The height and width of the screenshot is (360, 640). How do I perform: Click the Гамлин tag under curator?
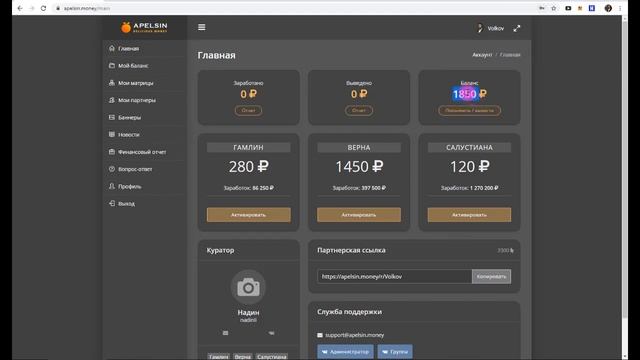pos(218,357)
